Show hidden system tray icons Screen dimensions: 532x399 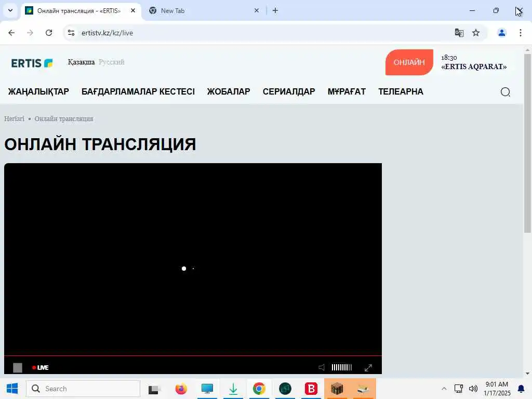444,389
